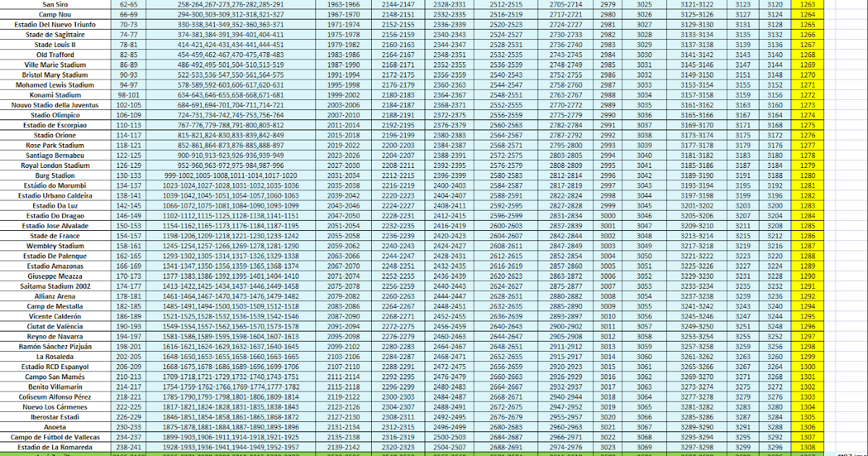Choose the Bristol Mary Stadium cell

pyautogui.click(x=56, y=75)
